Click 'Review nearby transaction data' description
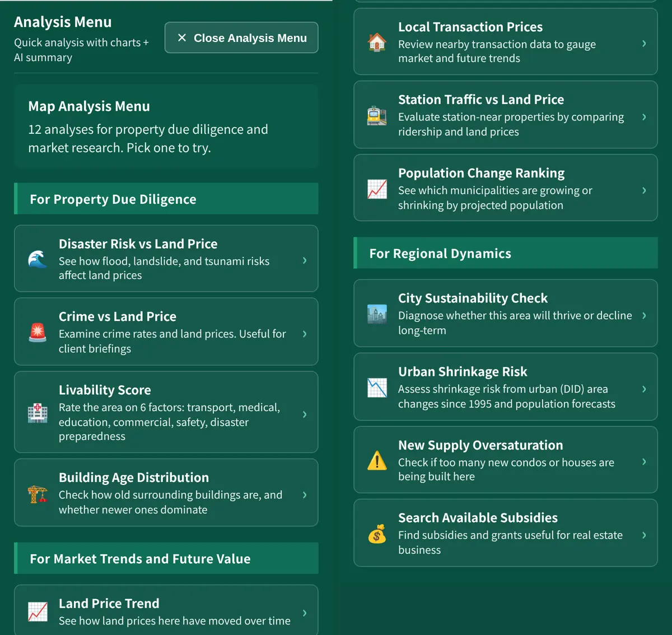The image size is (672, 635). [497, 51]
